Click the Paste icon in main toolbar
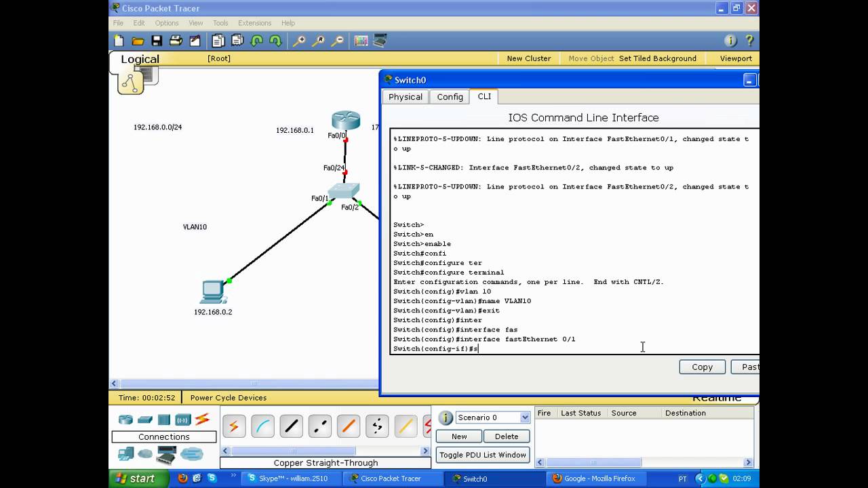Viewport: 868px width, 488px height. point(237,41)
